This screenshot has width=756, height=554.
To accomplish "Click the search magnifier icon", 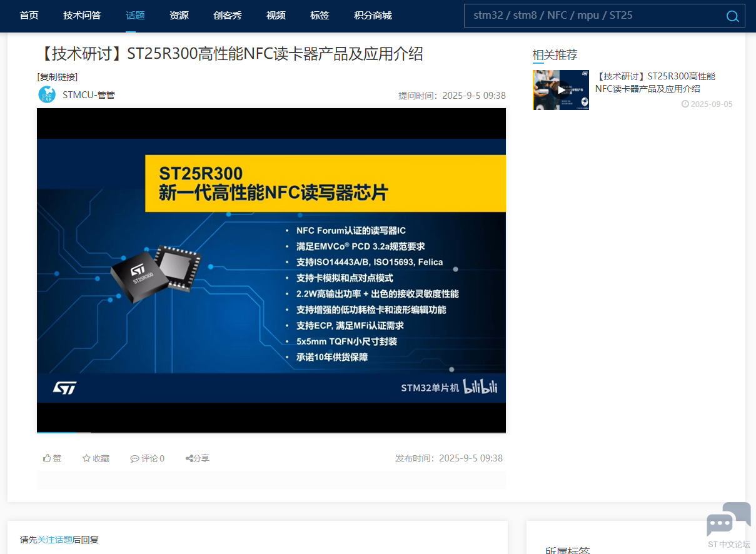I will pyautogui.click(x=732, y=16).
